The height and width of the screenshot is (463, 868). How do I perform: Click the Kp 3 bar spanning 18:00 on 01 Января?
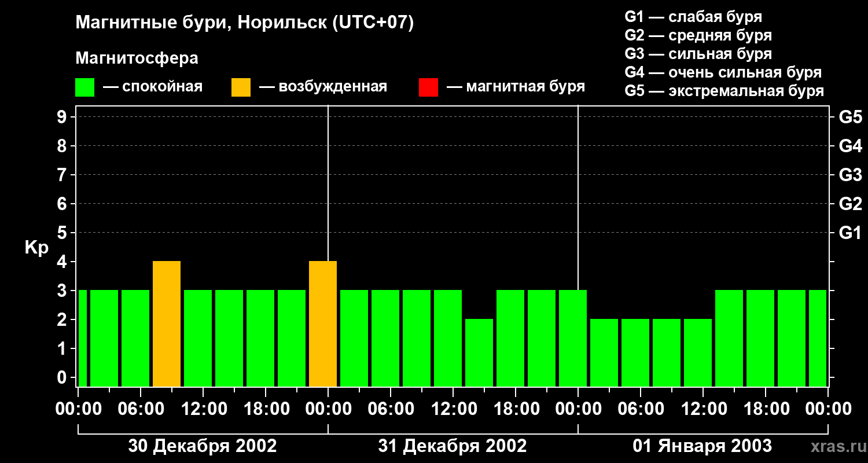click(760, 338)
